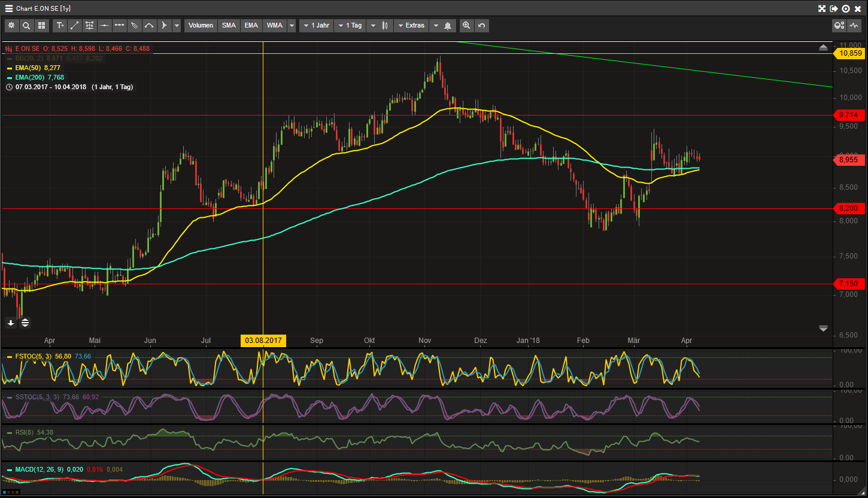868x498 pixels.
Task: Click the 03.08.2017 date marker on timeline
Action: click(263, 341)
